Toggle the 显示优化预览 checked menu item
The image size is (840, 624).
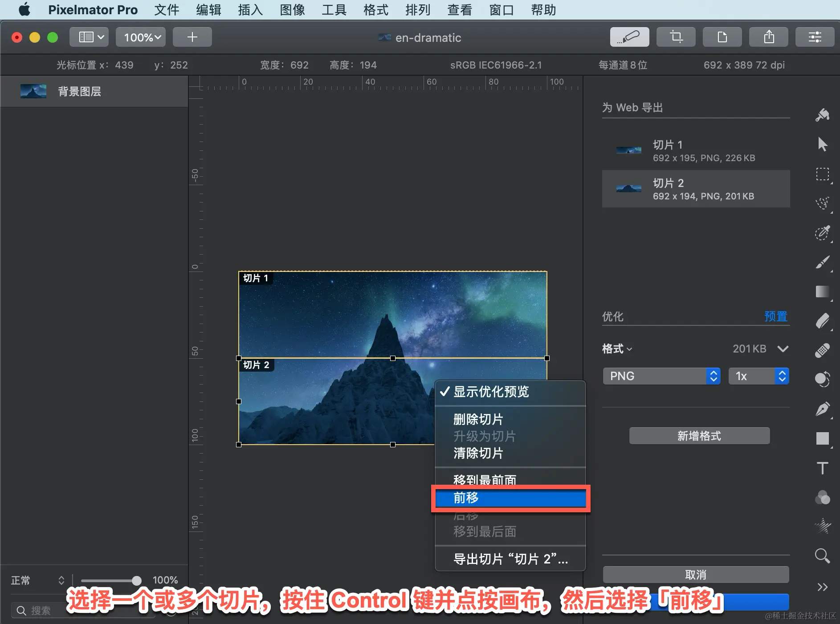(510, 392)
